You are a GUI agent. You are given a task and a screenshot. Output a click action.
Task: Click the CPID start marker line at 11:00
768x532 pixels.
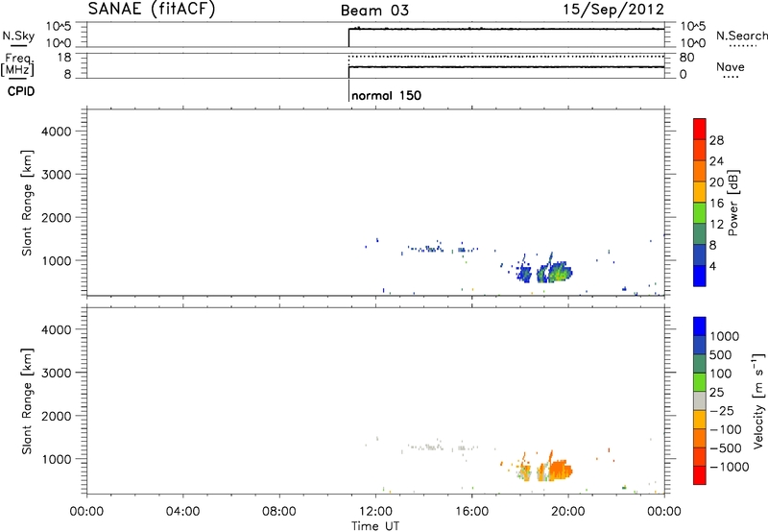point(348,91)
